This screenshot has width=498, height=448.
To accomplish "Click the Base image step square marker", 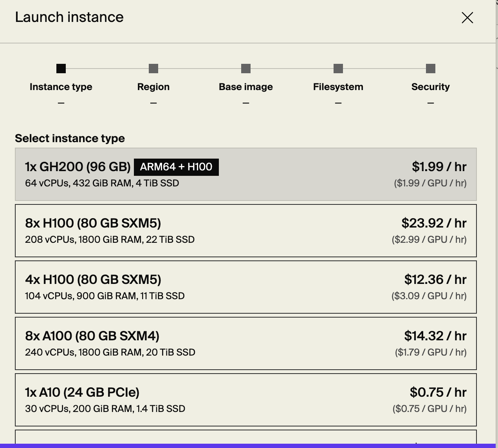I will click(x=246, y=69).
